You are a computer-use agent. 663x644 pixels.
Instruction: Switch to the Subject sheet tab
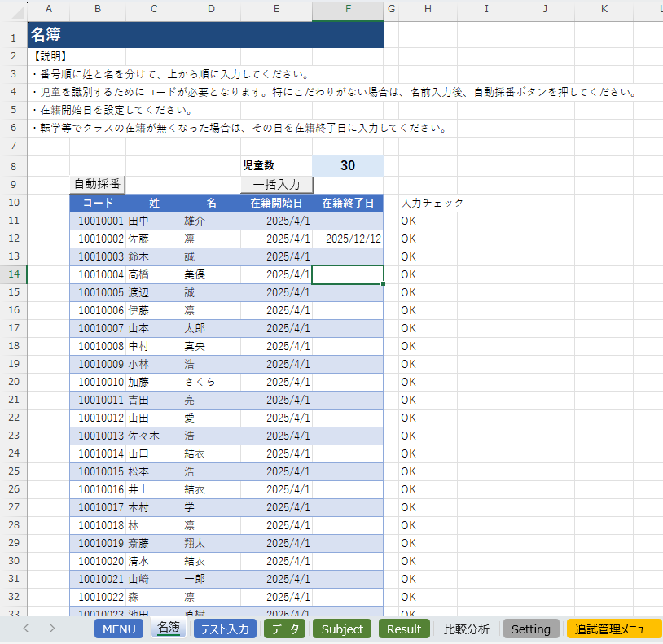(341, 629)
